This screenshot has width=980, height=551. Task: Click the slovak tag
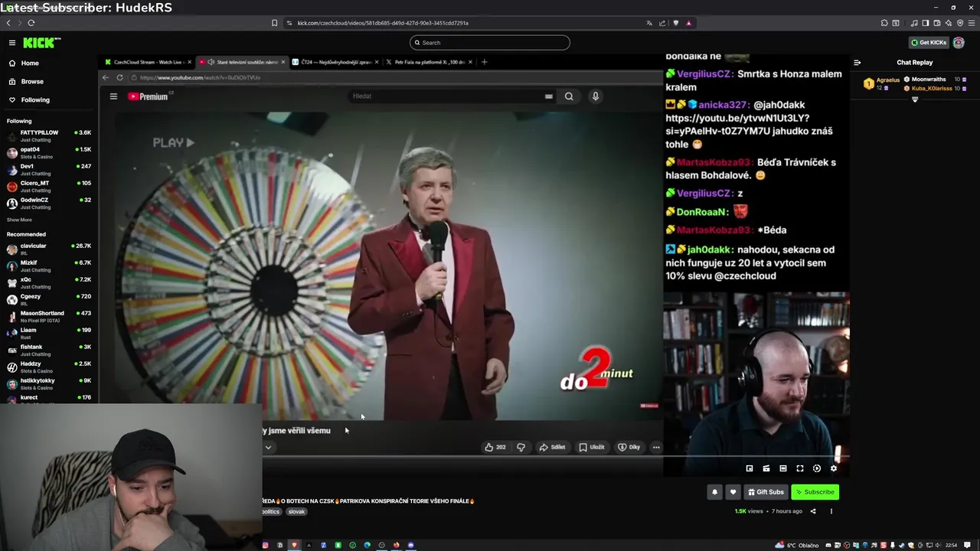[x=296, y=511]
